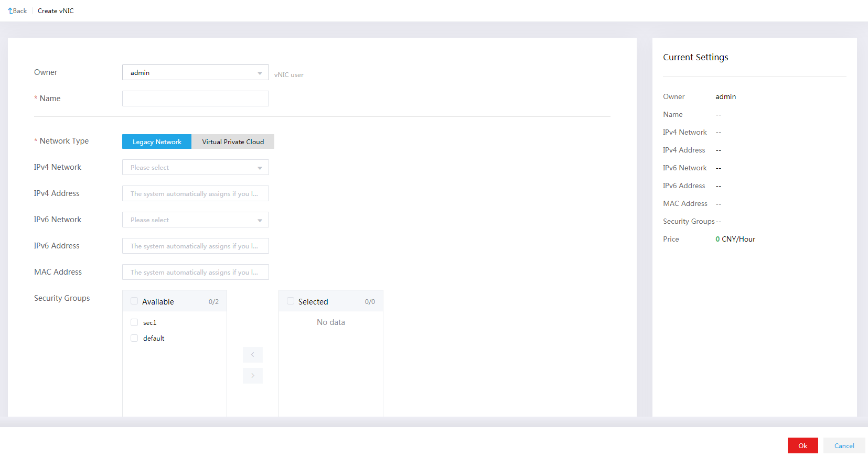
Task: Select the Legacy Network tab
Action: 157,142
